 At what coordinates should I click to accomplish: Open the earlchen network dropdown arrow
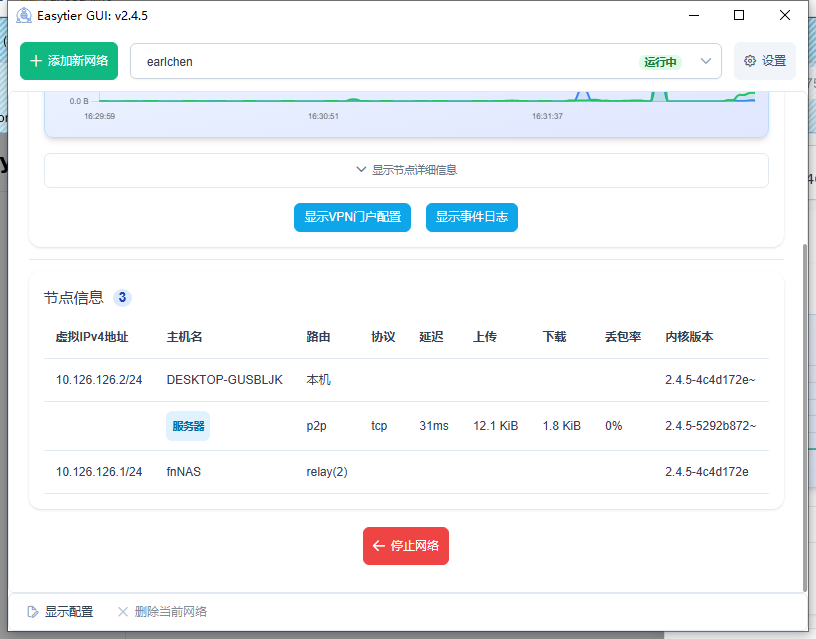[706, 61]
